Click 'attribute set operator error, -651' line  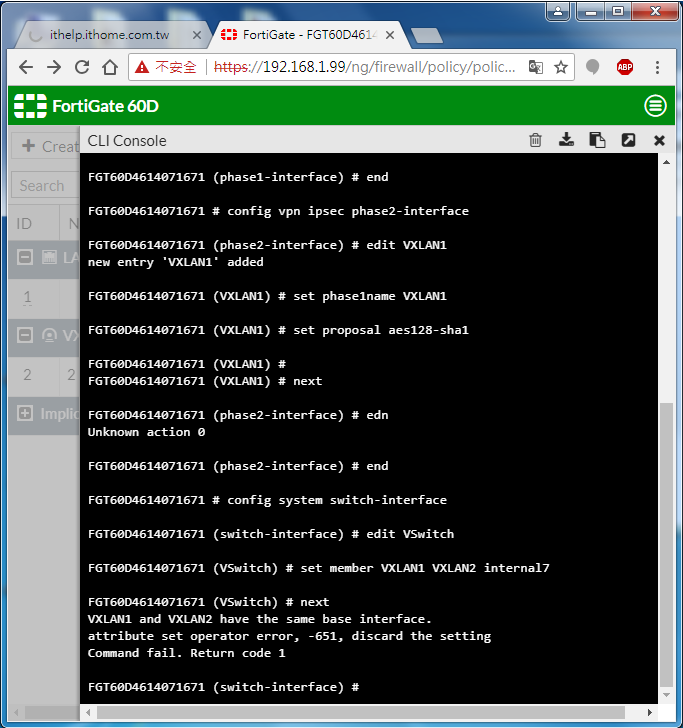coord(289,636)
